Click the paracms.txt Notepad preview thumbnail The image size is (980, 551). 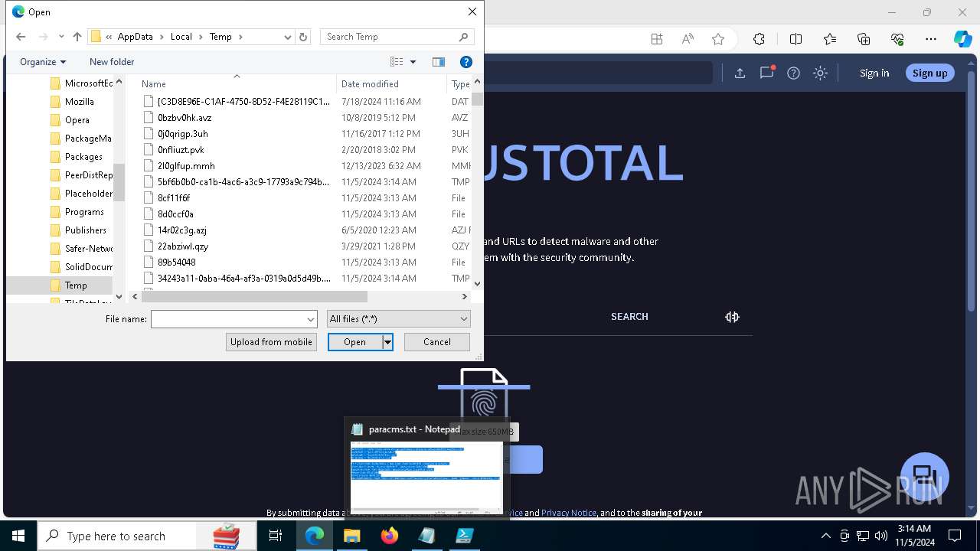point(426,476)
